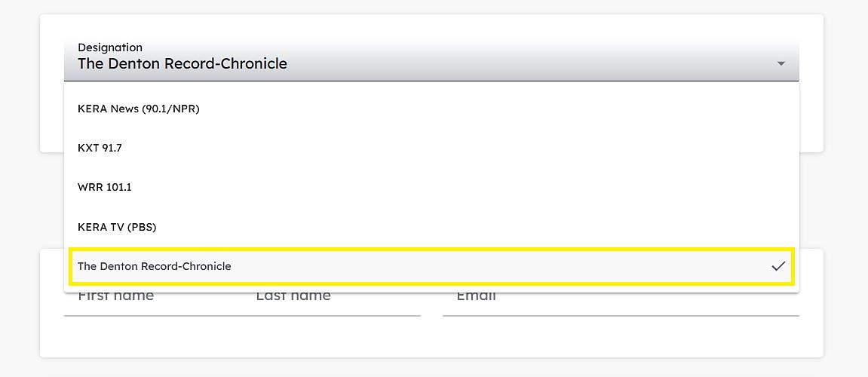Click the checkmark beside The Denton Record-Chronicle
This screenshot has width=868, height=377.
tap(778, 266)
